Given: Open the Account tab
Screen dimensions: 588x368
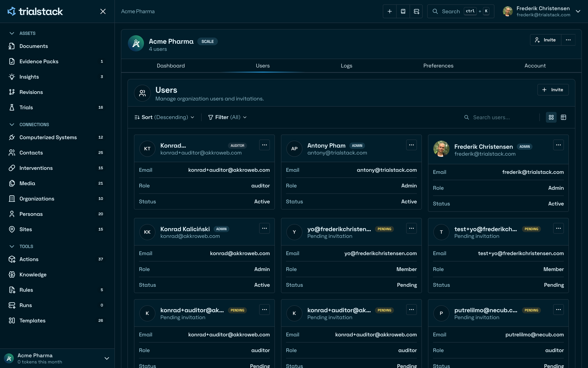Looking at the screenshot, I should [535, 66].
